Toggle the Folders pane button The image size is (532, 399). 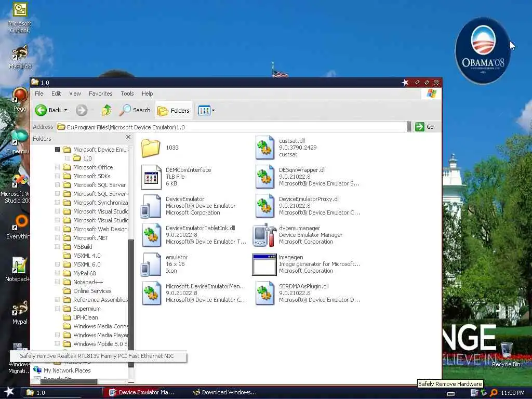(174, 111)
